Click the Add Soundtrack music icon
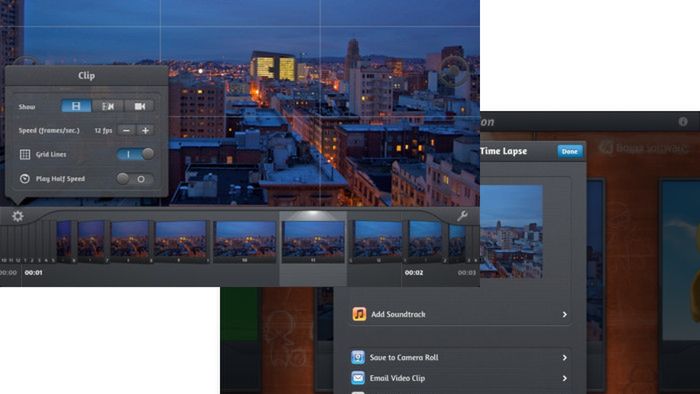Image resolution: width=700 pixels, height=394 pixels. 359,314
